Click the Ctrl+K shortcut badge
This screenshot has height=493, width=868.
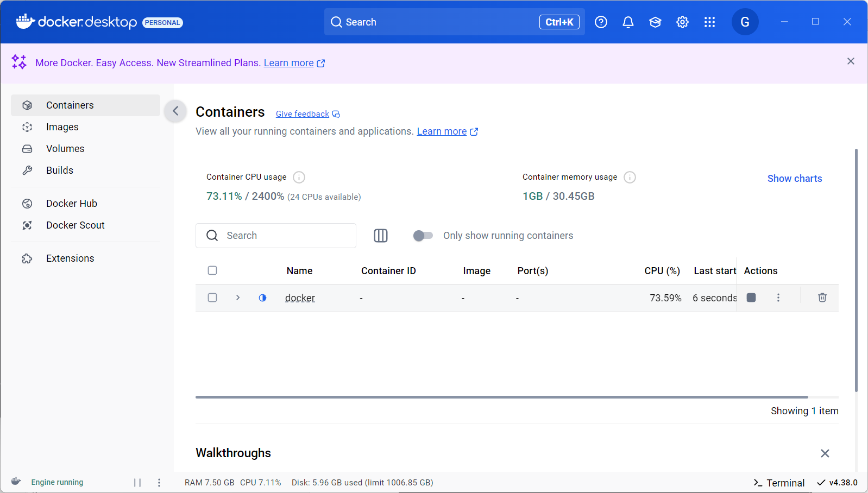(559, 22)
